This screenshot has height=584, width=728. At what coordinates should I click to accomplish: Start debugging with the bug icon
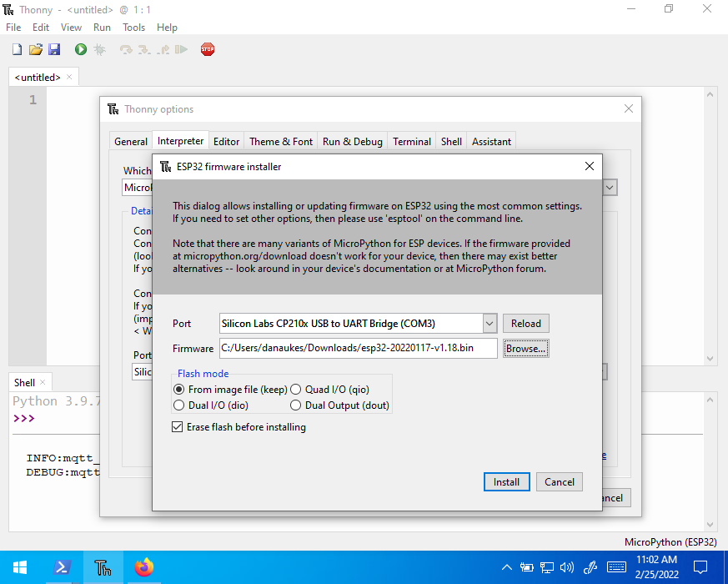click(99, 49)
